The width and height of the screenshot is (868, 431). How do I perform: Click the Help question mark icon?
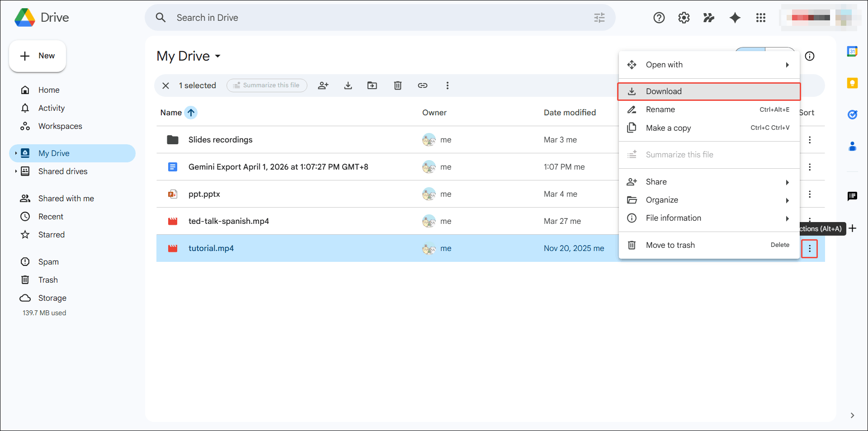[659, 18]
